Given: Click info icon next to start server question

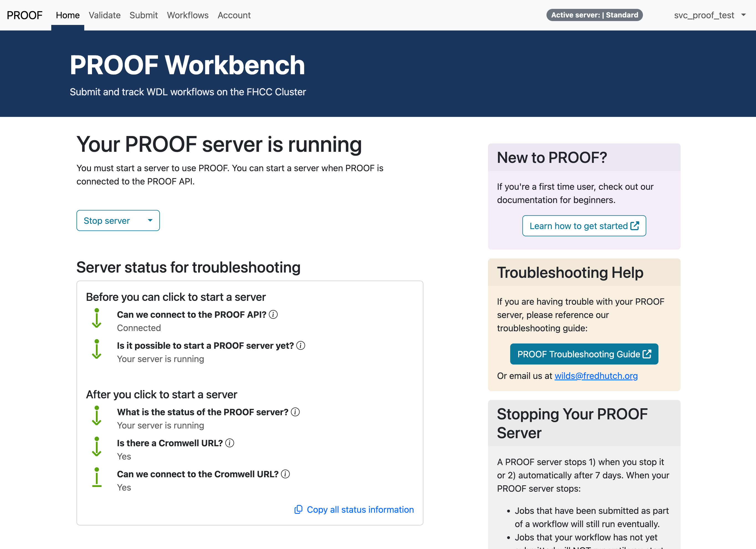Looking at the screenshot, I should [300, 345].
